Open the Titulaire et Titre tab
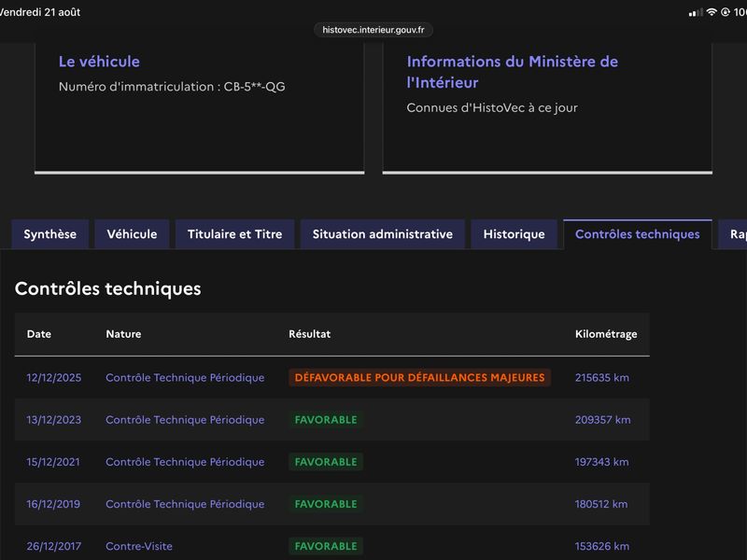 [235, 234]
